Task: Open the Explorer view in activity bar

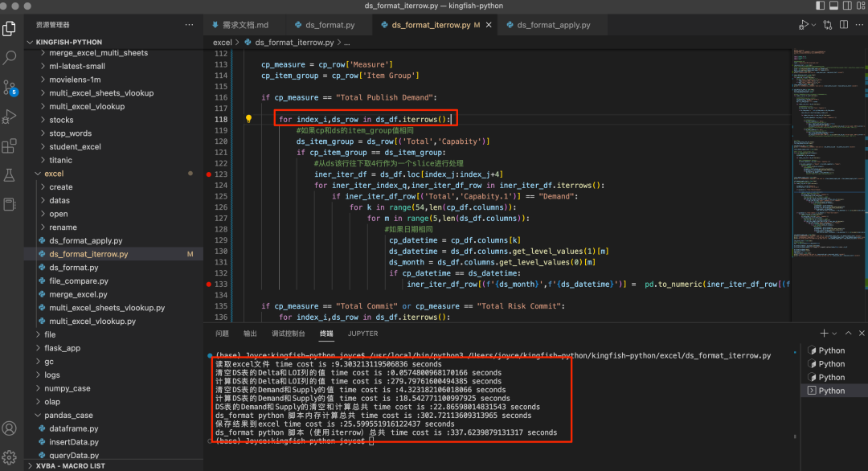Action: [10, 28]
